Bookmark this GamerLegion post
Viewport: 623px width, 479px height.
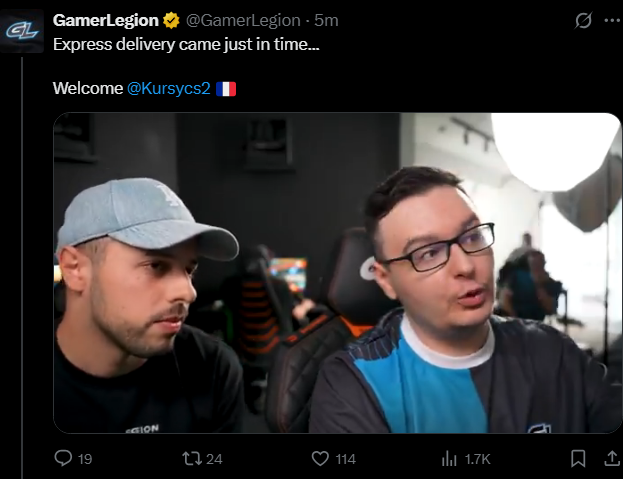(578, 458)
